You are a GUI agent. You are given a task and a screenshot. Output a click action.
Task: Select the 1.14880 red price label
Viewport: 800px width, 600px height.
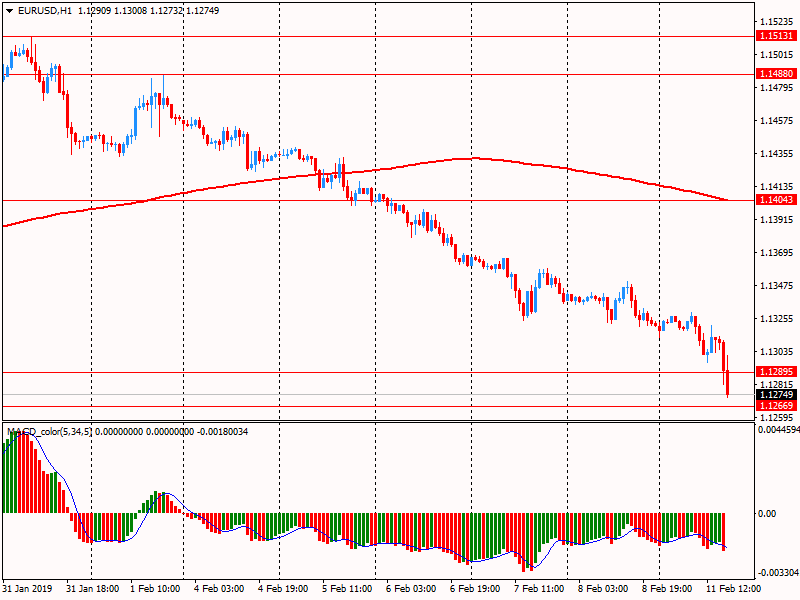tap(776, 74)
